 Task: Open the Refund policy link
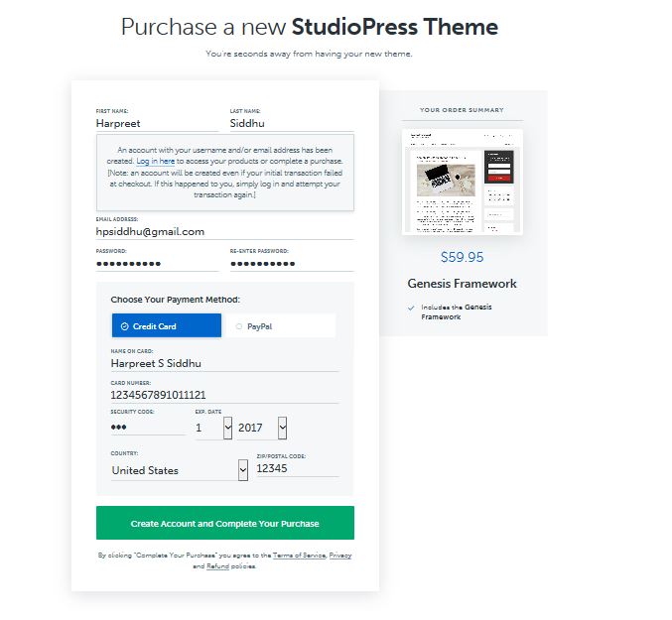point(217,566)
